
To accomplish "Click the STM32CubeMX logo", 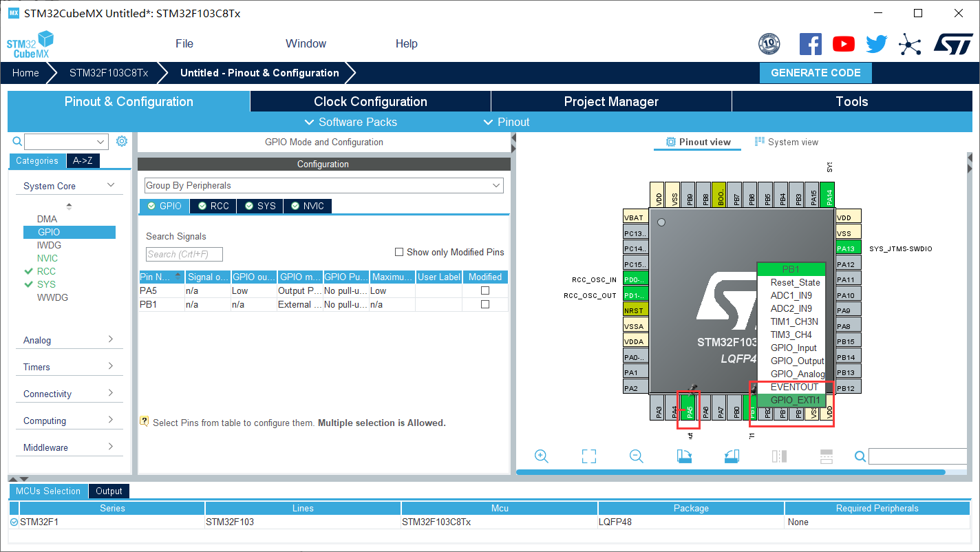I will (x=30, y=45).
